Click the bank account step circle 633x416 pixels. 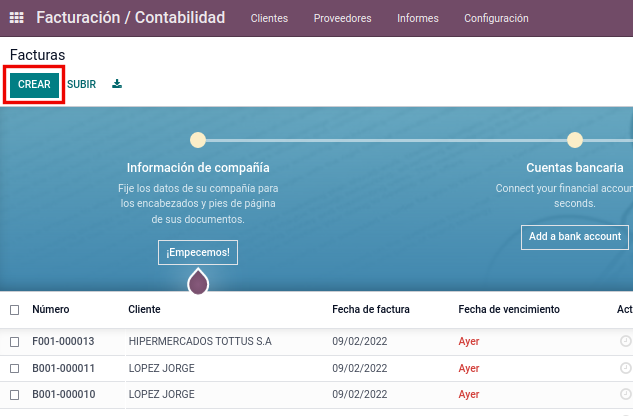point(575,140)
